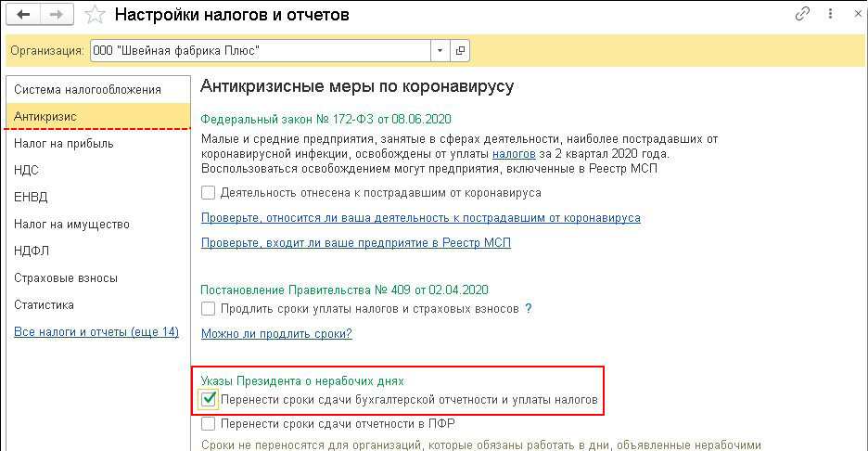Click the open organization card icon
The height and width of the screenshot is (451, 868).
(x=461, y=49)
